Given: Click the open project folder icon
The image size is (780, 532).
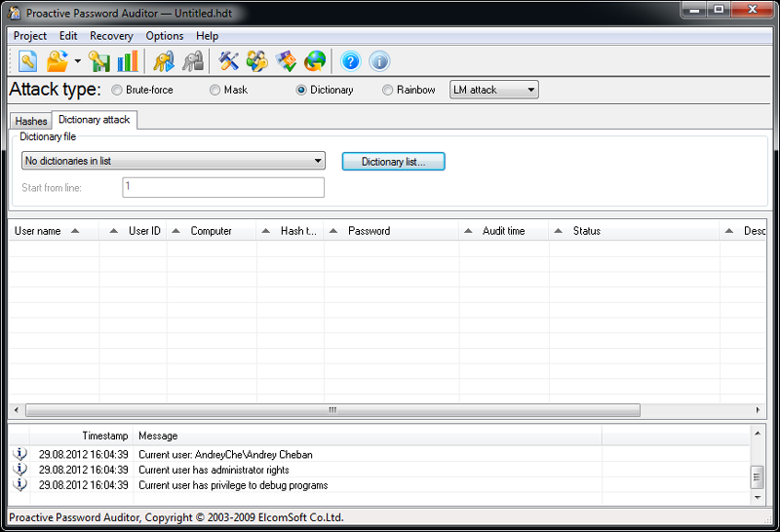Looking at the screenshot, I should (58, 61).
